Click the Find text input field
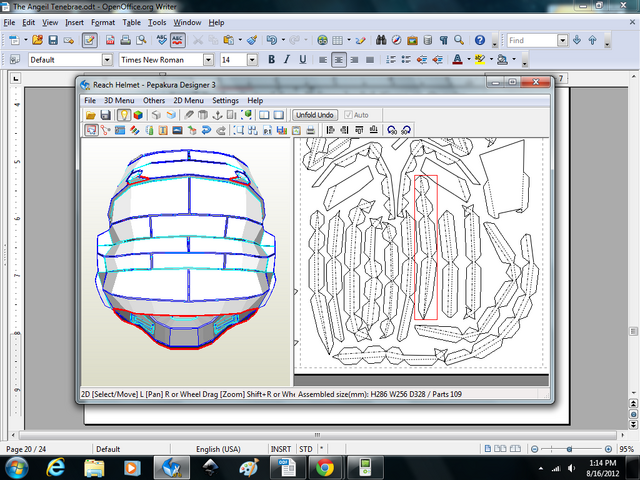 532,40
